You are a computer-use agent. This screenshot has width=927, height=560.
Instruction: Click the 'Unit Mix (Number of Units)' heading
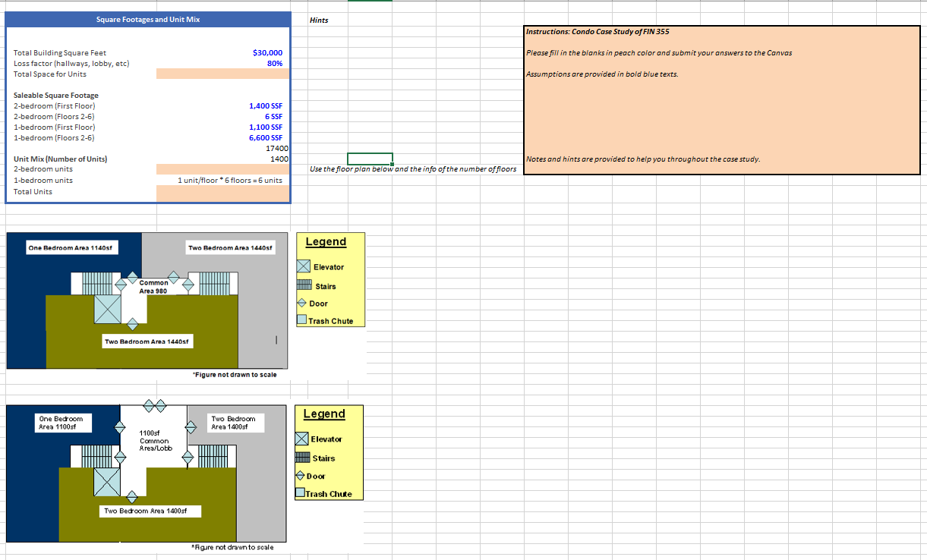(x=61, y=159)
